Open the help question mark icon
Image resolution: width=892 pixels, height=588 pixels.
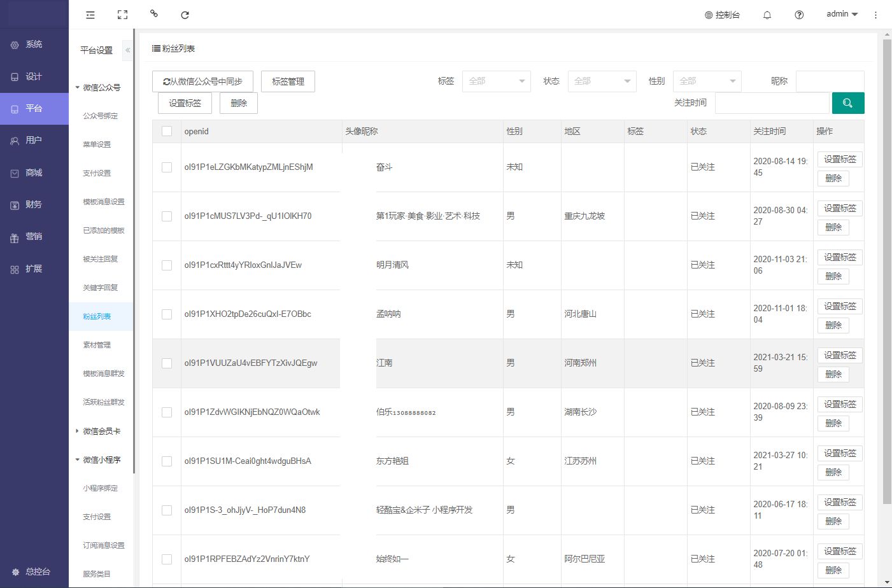coord(799,15)
